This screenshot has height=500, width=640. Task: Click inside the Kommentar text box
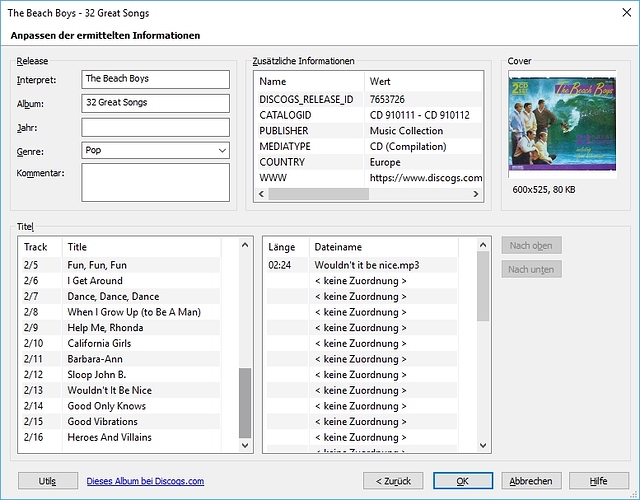pos(155,182)
